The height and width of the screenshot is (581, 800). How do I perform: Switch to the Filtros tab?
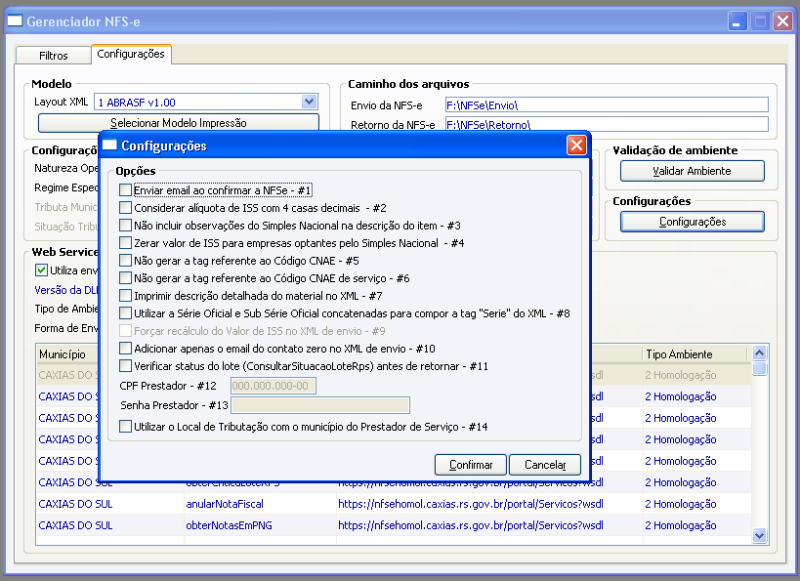pos(52,56)
